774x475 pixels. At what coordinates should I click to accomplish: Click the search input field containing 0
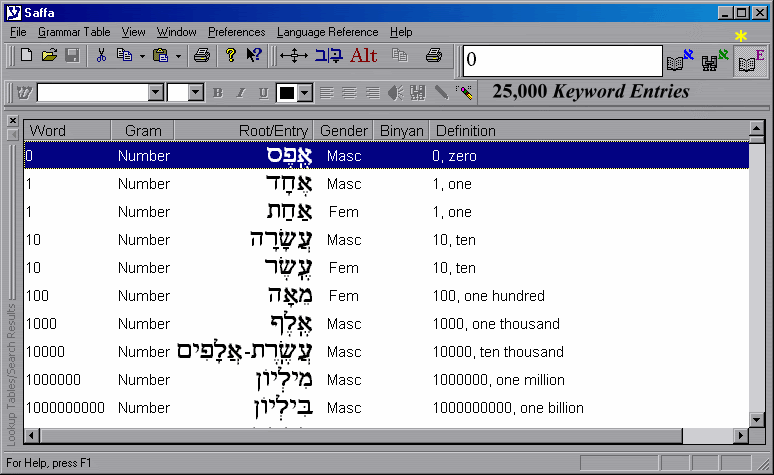coord(563,60)
